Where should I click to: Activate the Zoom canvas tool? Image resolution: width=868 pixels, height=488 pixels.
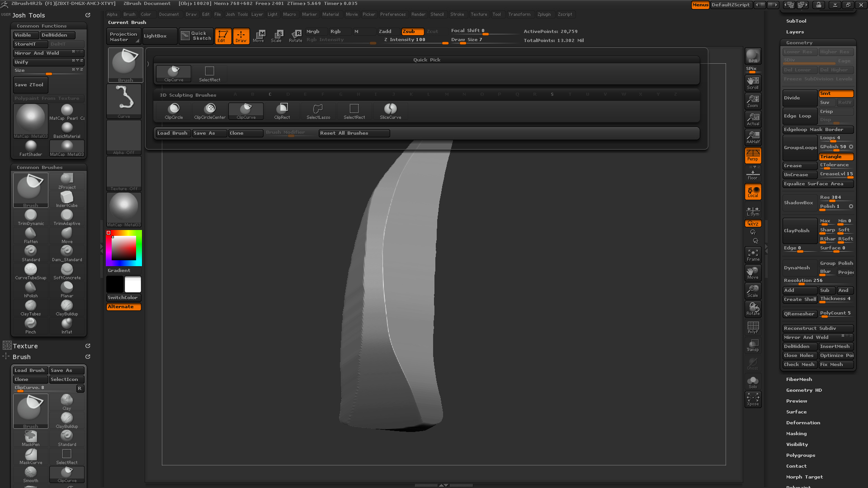[x=753, y=101]
